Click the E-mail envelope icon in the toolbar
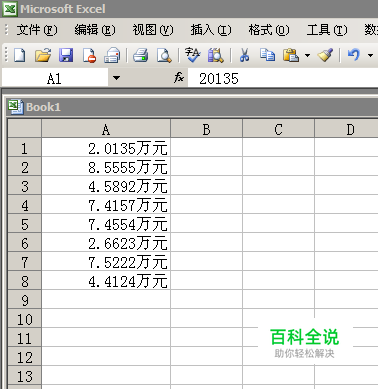Viewport: 378px width, 389px height. [112, 55]
